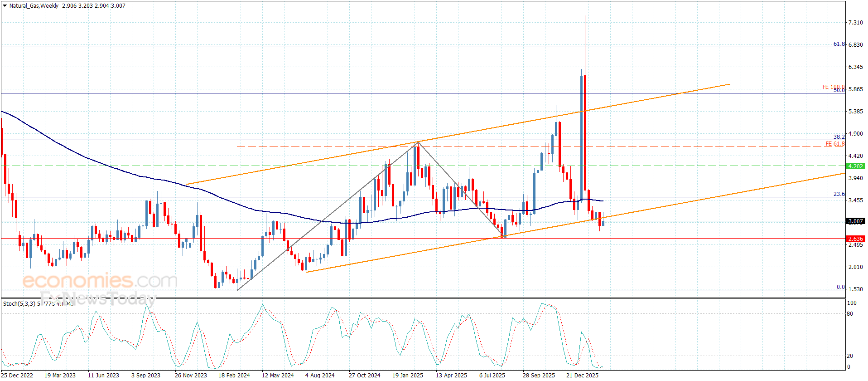Screen dimensions: 868x381
Task: Click the 21 Dec 2025 date label
Action: point(582,375)
